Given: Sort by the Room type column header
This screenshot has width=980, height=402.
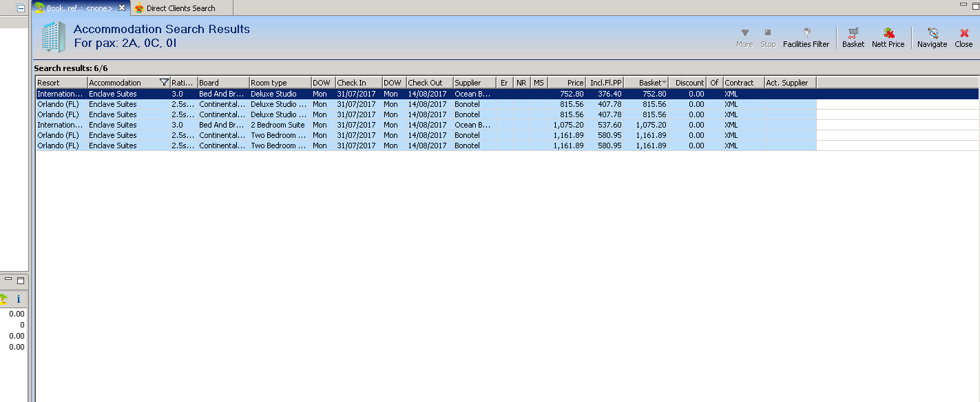Looking at the screenshot, I should click(x=280, y=83).
